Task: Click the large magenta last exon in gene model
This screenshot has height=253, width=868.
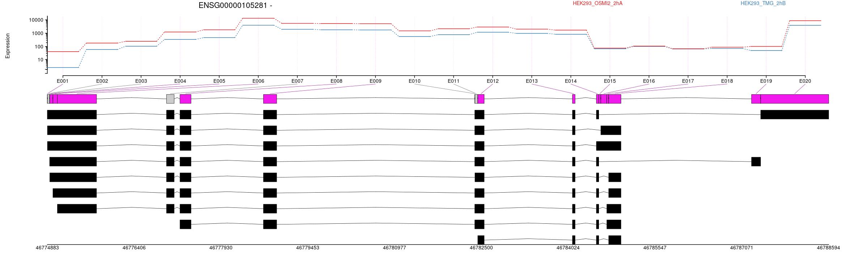Action: point(795,99)
